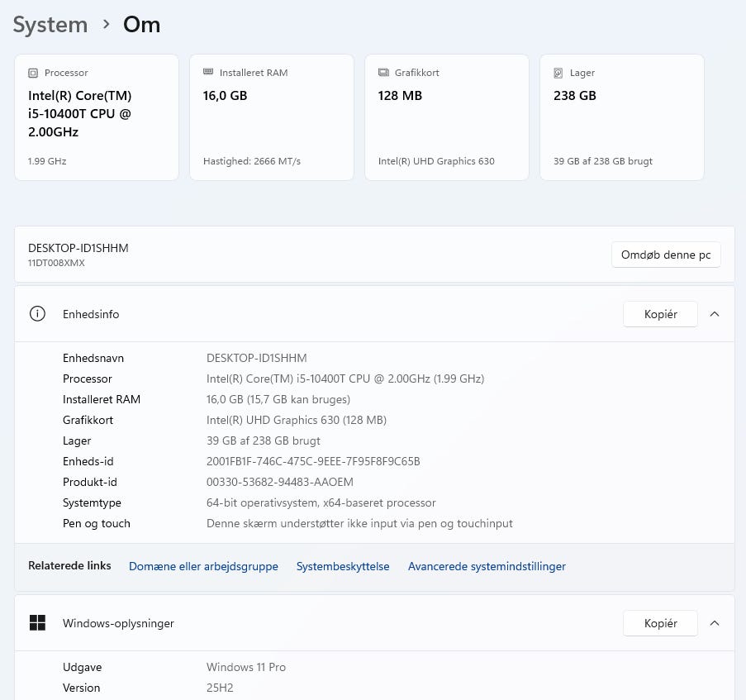Click the Udgave row label

click(83, 667)
